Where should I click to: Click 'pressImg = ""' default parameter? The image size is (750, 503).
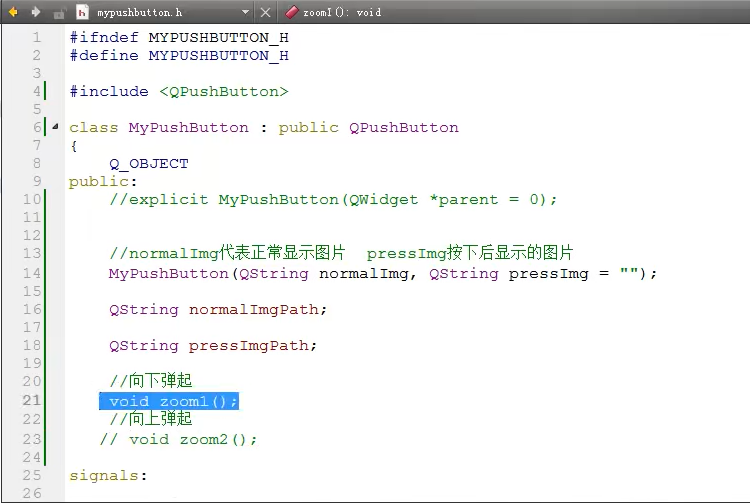[x=574, y=273]
